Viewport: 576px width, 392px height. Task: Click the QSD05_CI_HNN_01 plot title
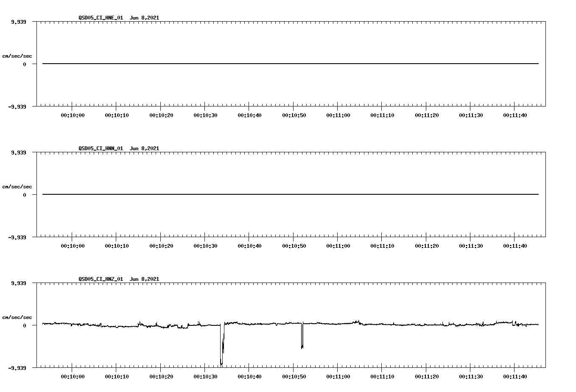[119, 148]
